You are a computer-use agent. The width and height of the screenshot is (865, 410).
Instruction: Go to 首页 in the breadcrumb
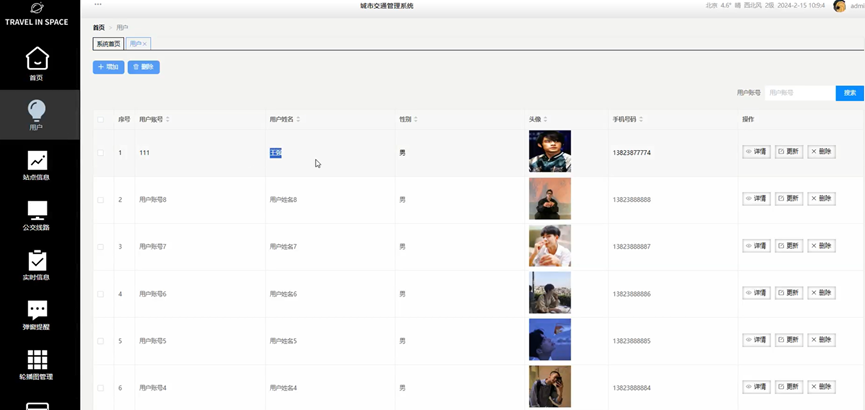pos(99,27)
